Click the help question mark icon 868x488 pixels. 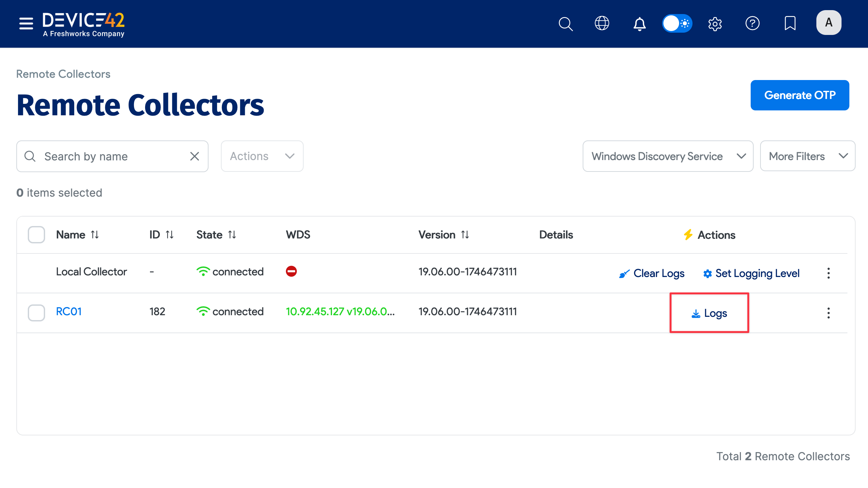pos(753,24)
